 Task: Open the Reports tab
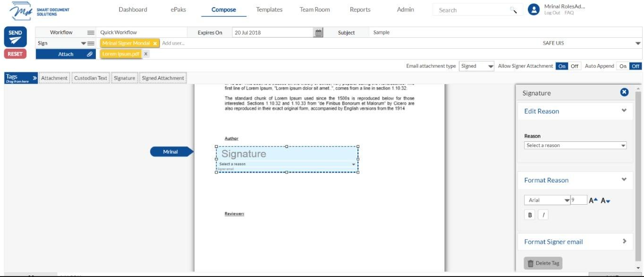pos(360,9)
